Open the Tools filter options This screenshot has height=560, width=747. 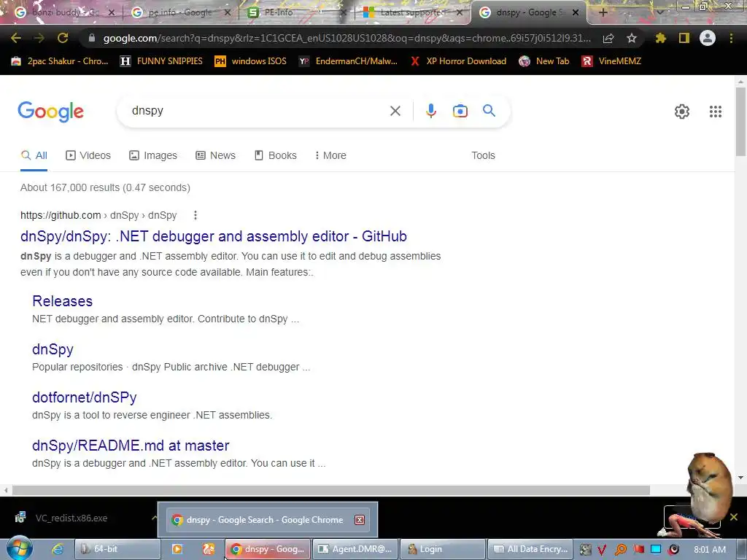483,155
